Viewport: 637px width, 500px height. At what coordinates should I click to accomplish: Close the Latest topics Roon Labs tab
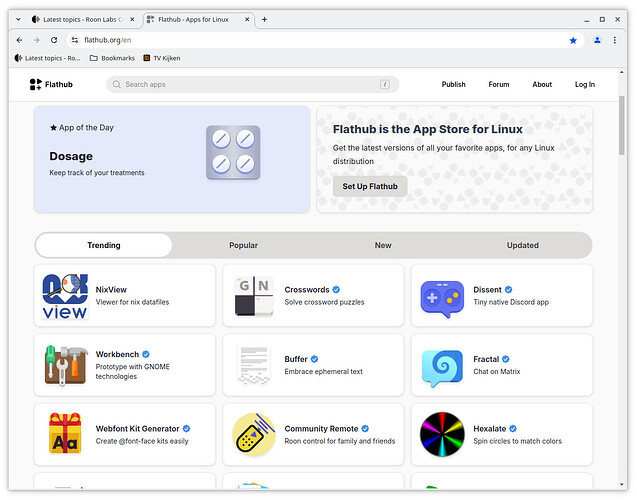(x=132, y=19)
